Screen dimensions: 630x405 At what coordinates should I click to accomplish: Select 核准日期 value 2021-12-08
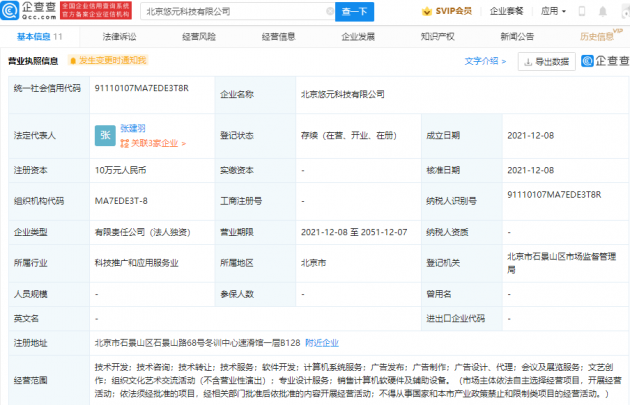tap(530, 170)
